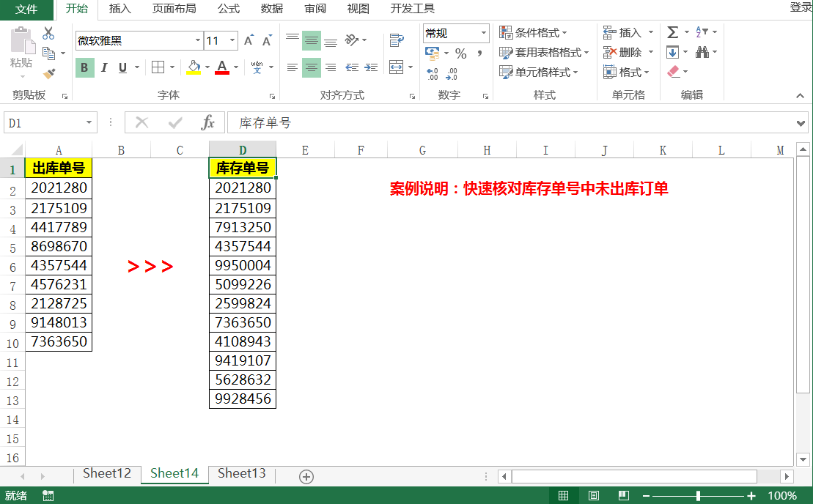Switch to the 页面布局 tab

pos(174,9)
